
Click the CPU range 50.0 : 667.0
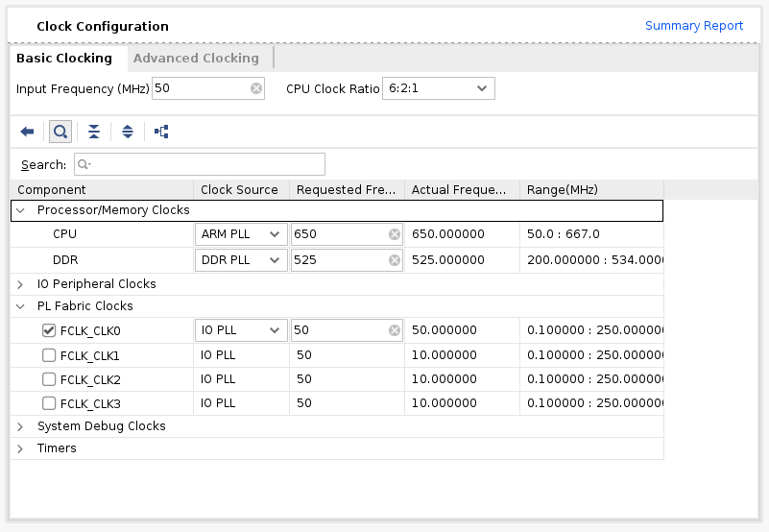(564, 234)
